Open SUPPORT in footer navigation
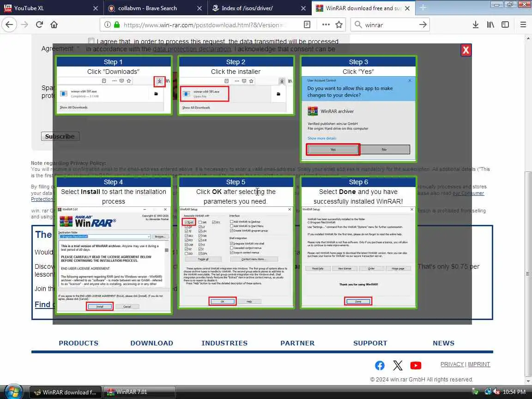 coord(370,343)
